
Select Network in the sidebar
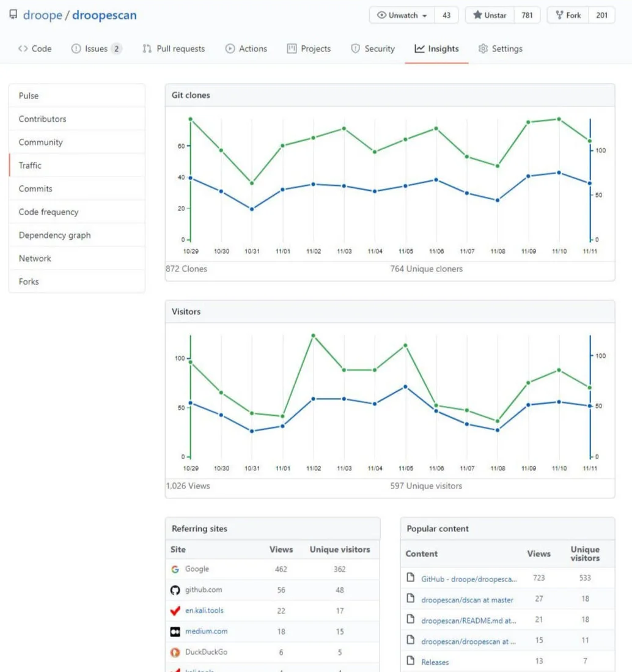click(76, 258)
